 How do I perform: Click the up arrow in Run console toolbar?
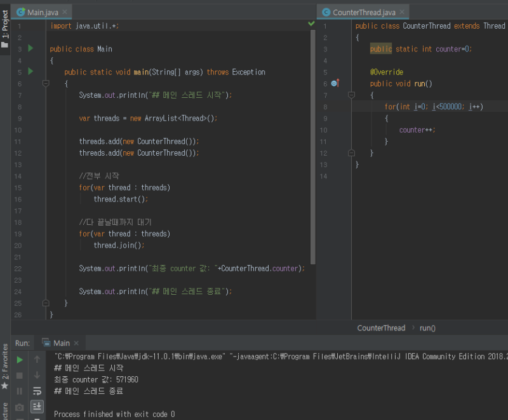37,360
